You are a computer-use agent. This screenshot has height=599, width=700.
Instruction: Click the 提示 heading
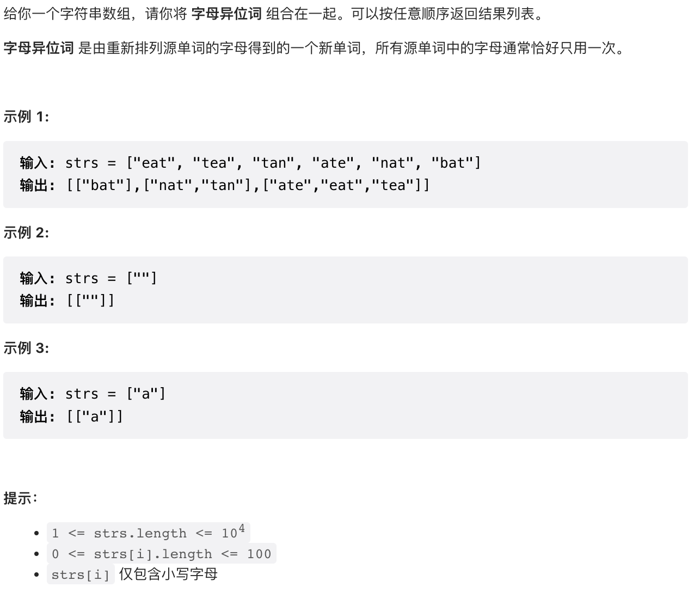pyautogui.click(x=20, y=498)
